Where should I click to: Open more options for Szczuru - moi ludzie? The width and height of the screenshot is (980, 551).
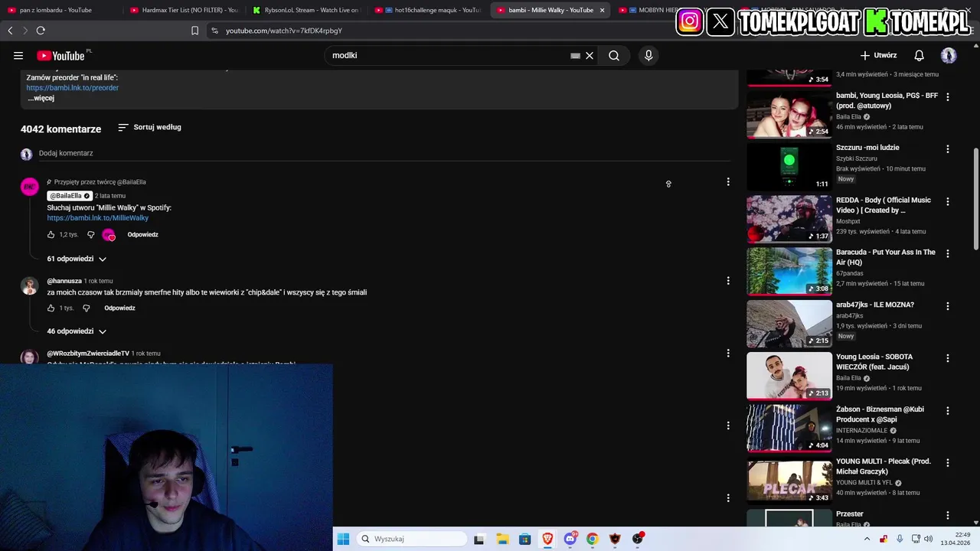coord(948,149)
